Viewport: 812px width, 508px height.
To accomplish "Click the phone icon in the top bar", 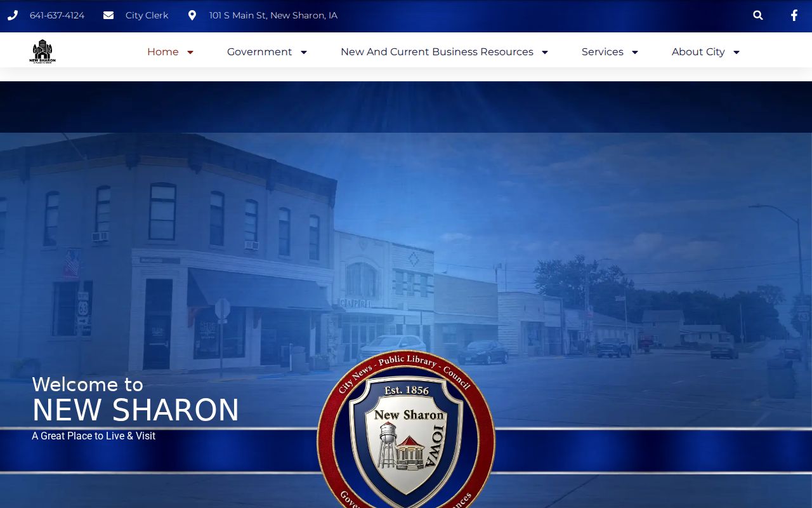I will click(13, 15).
